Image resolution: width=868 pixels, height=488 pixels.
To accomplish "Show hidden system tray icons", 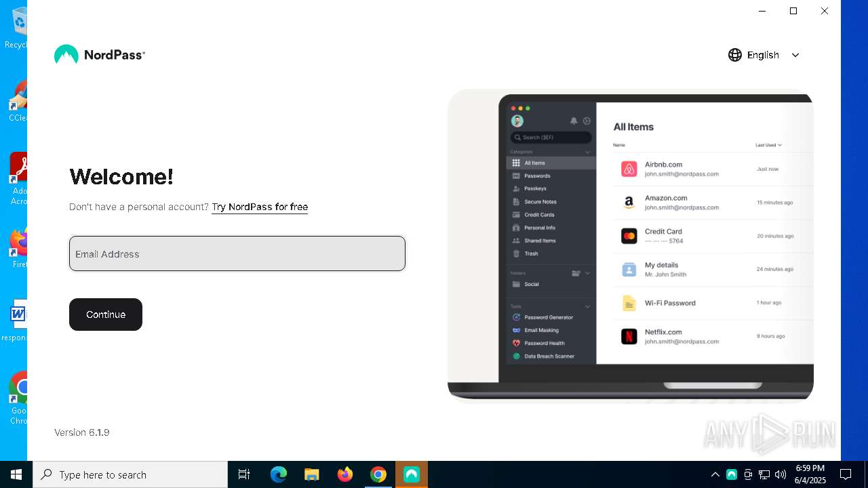I will [715, 474].
